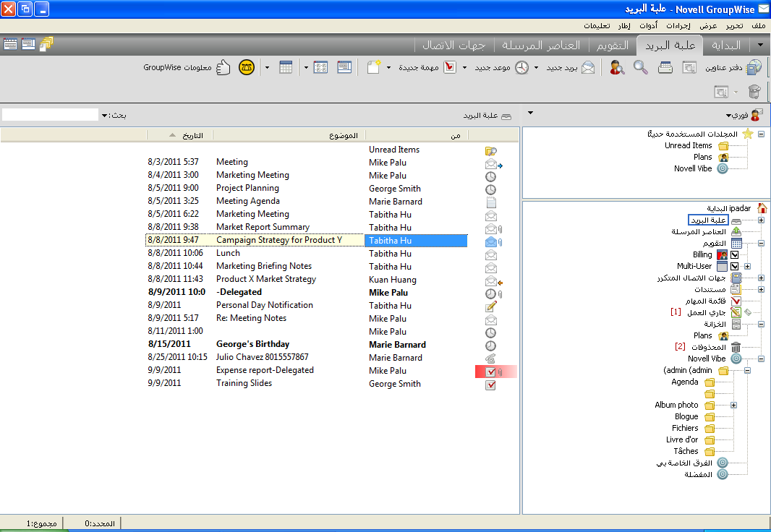
Task: Click the properties window icon next to printer
Action: 689,67
